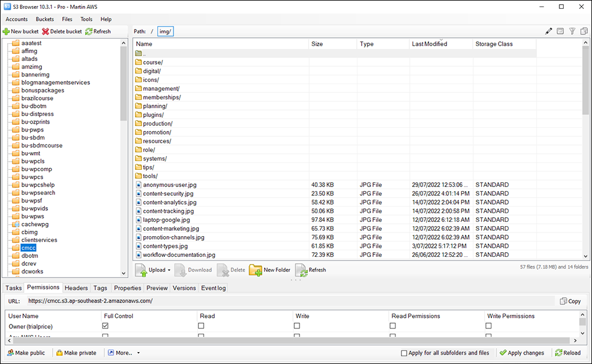
Task: Click the bucket tree scroll-down arrow
Action: 124,273
